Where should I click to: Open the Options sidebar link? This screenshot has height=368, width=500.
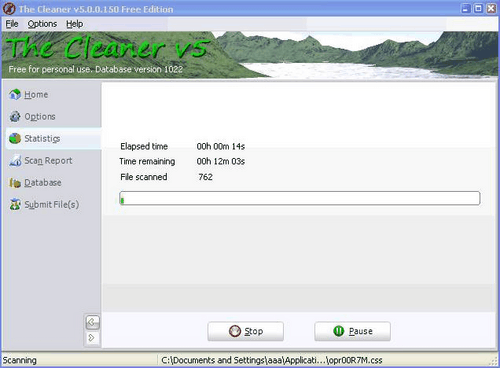40,117
